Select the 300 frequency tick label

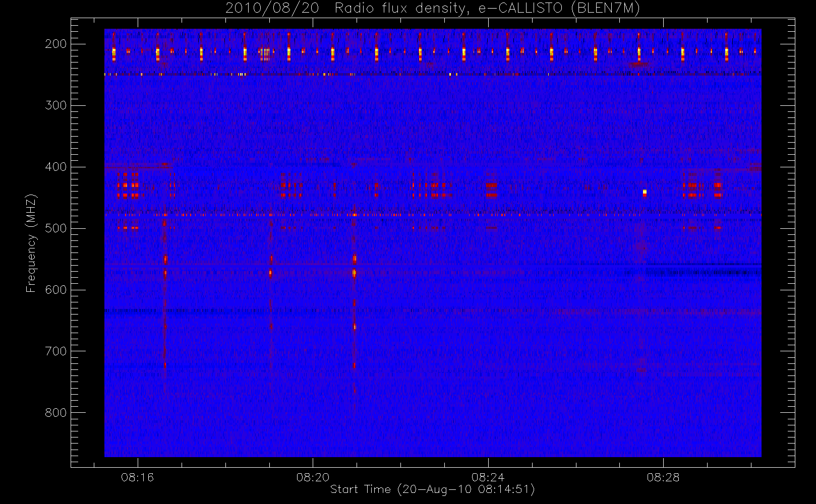55,105
